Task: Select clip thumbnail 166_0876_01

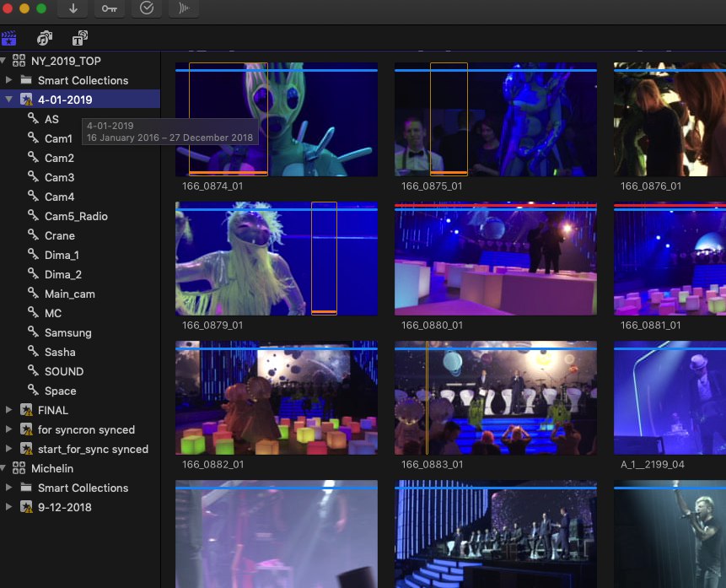Action: coord(670,119)
